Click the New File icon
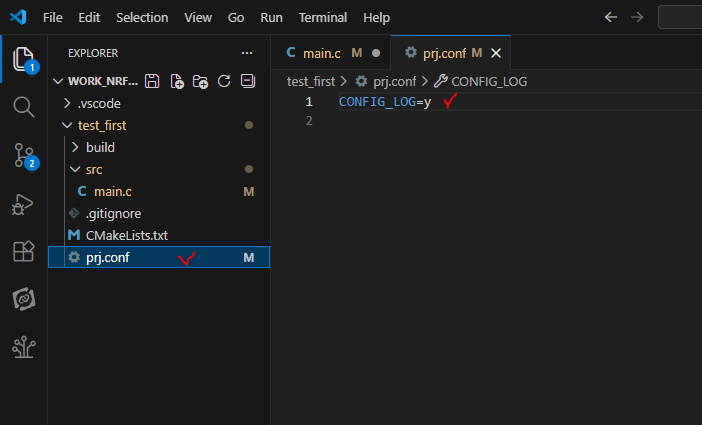Image resolution: width=702 pixels, height=425 pixels. (x=177, y=81)
